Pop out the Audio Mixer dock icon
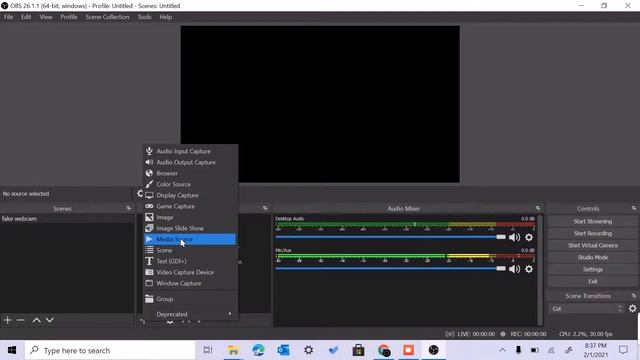 [x=538, y=208]
